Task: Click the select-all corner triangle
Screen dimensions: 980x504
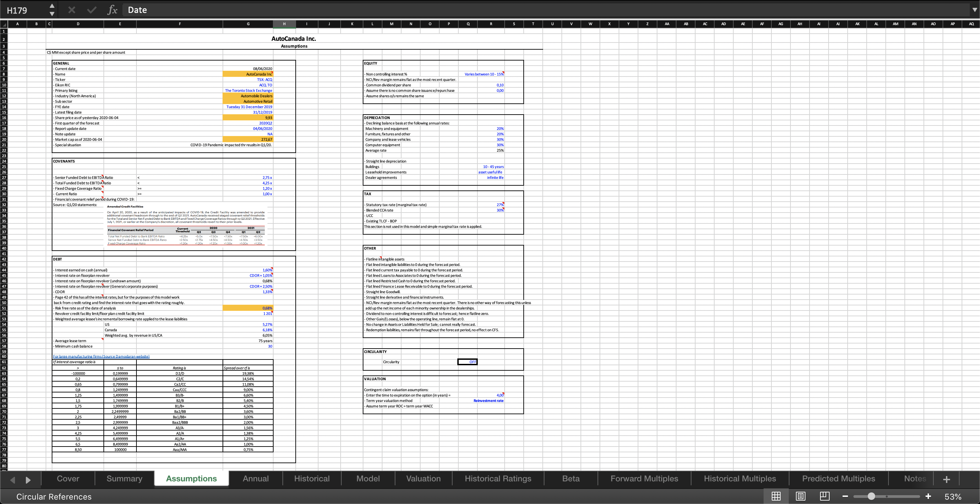Action: [x=4, y=24]
